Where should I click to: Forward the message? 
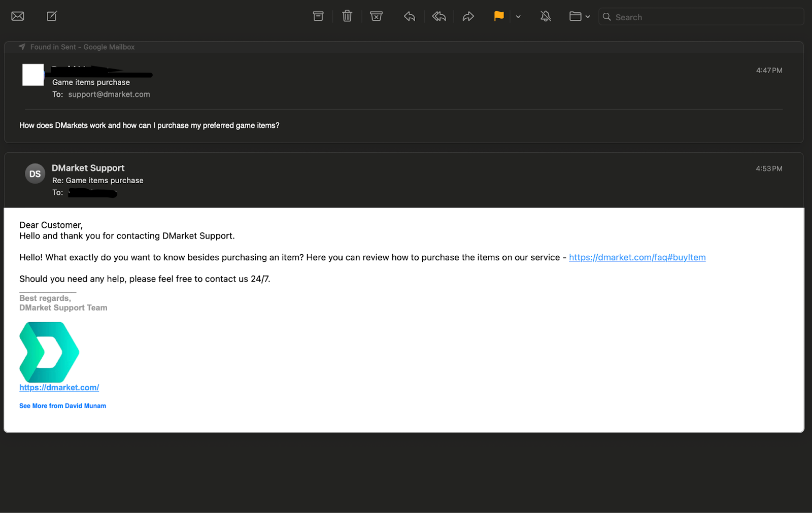point(468,17)
